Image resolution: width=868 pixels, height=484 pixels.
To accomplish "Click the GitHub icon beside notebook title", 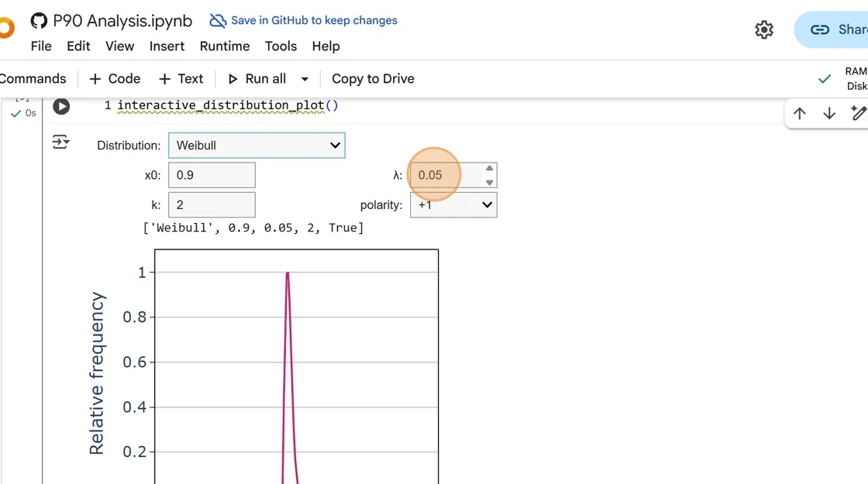I will click(x=39, y=21).
